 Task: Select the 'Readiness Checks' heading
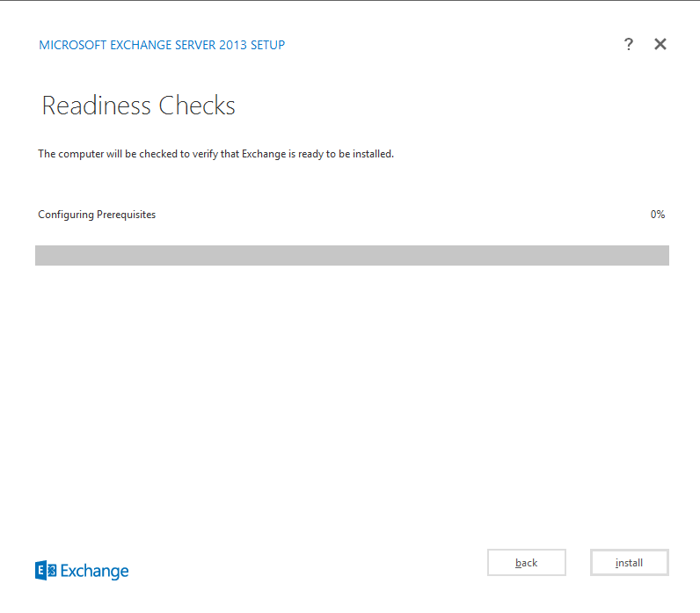[138, 106]
